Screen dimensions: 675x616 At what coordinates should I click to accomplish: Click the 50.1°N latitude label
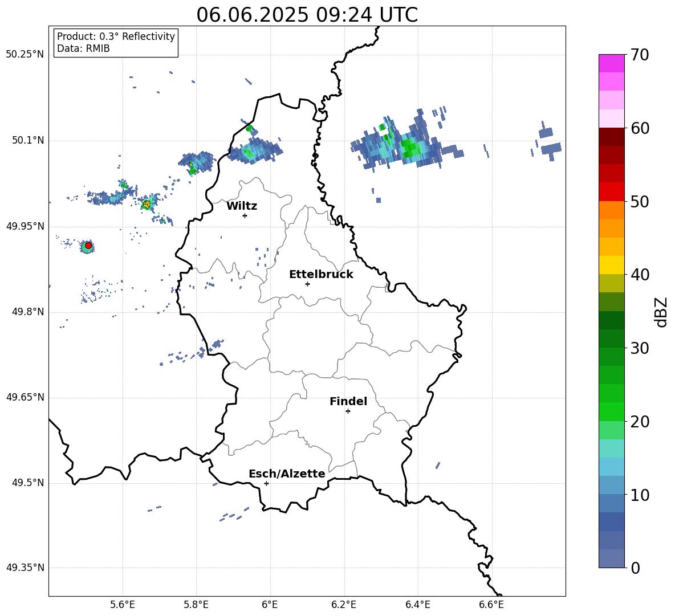tap(28, 141)
